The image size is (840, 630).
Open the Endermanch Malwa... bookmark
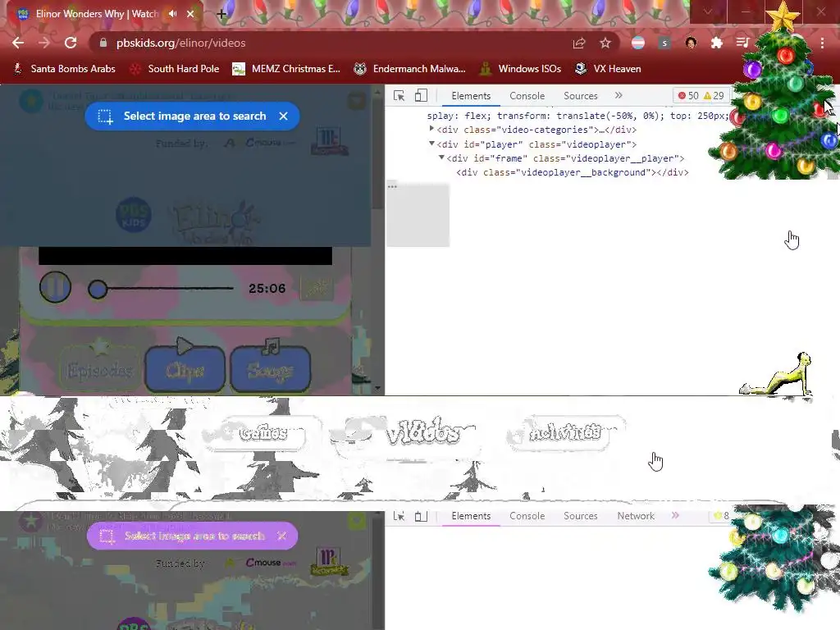pos(410,69)
